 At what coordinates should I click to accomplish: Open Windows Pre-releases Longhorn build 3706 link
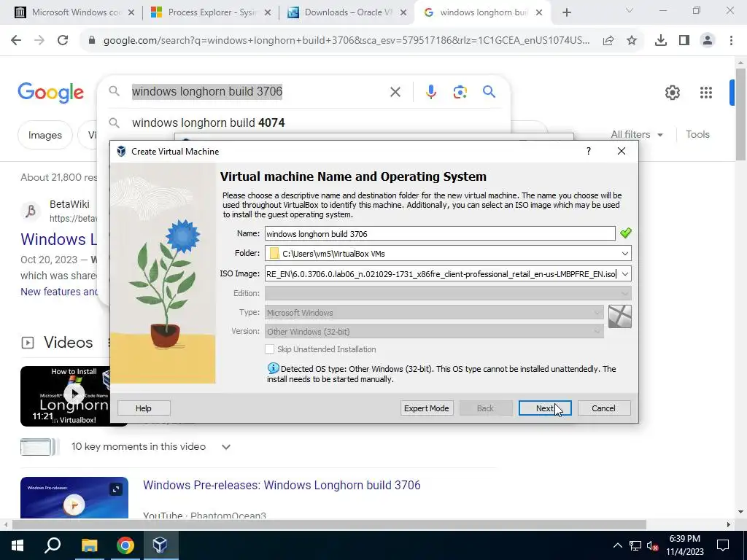(x=282, y=485)
